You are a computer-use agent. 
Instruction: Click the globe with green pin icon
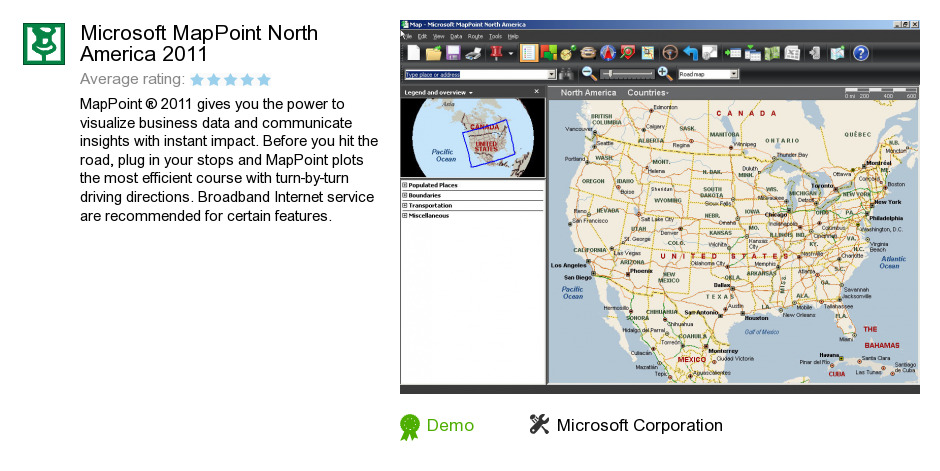pyautogui.click(x=568, y=53)
